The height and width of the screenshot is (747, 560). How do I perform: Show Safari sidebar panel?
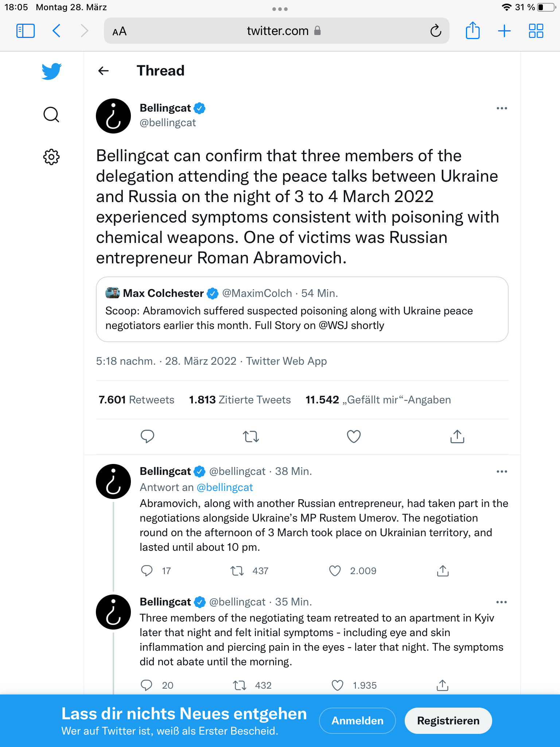click(26, 31)
